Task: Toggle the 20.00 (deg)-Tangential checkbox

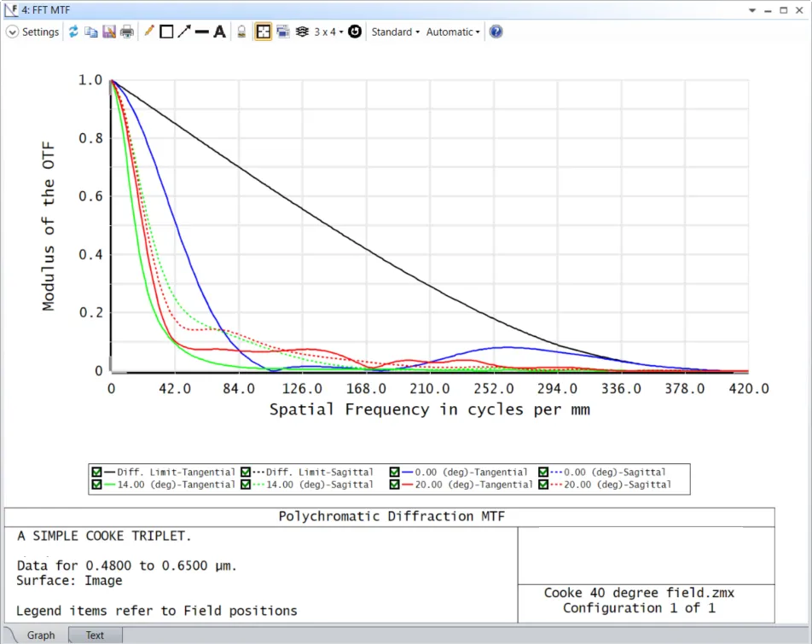Action: [x=395, y=484]
